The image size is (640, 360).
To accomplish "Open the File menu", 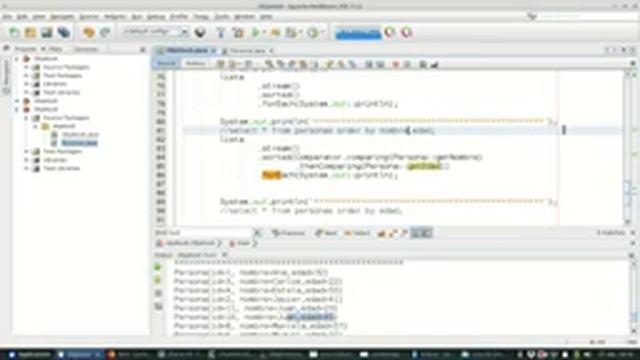I will [x=7, y=17].
